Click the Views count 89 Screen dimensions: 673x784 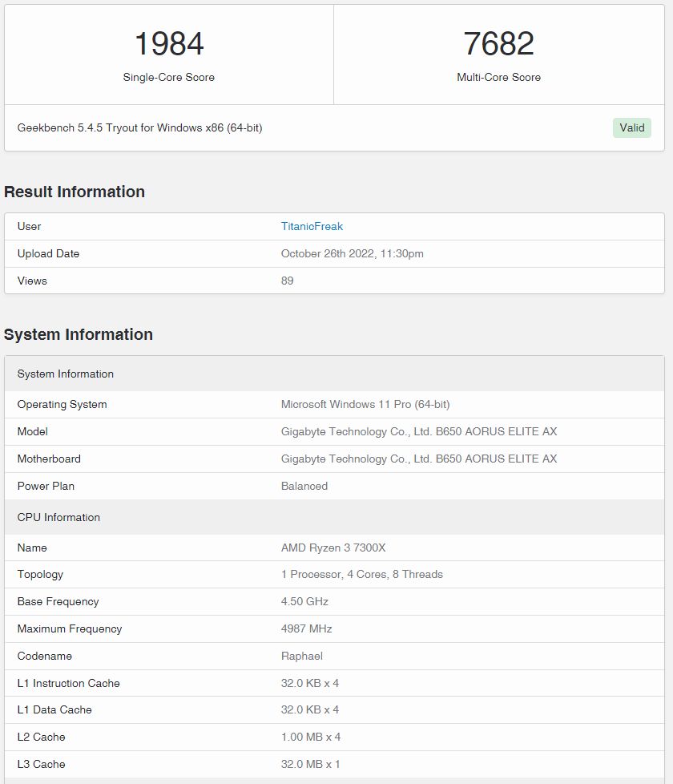288,281
